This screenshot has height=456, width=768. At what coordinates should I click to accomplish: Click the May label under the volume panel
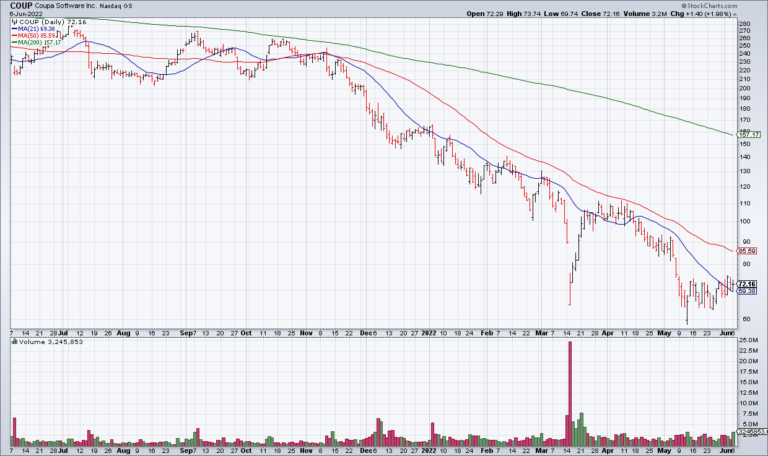tap(664, 450)
